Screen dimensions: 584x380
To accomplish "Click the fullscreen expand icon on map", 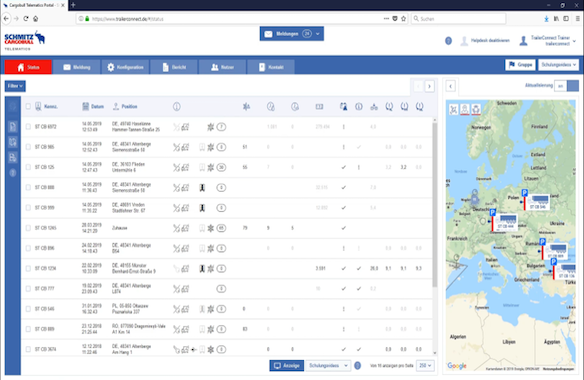I will (x=453, y=109).
